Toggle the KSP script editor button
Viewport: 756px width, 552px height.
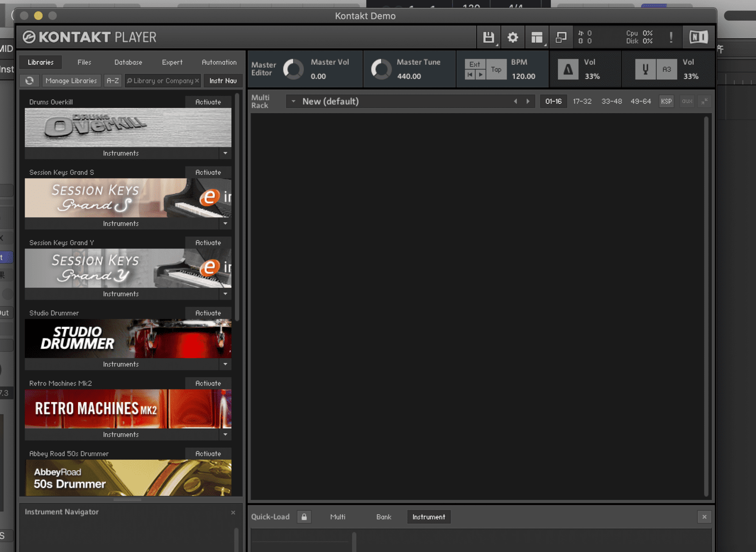tap(666, 102)
